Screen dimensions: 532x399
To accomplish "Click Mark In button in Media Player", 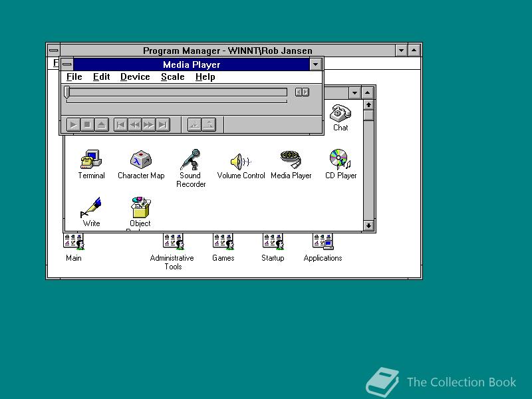I will (x=195, y=125).
